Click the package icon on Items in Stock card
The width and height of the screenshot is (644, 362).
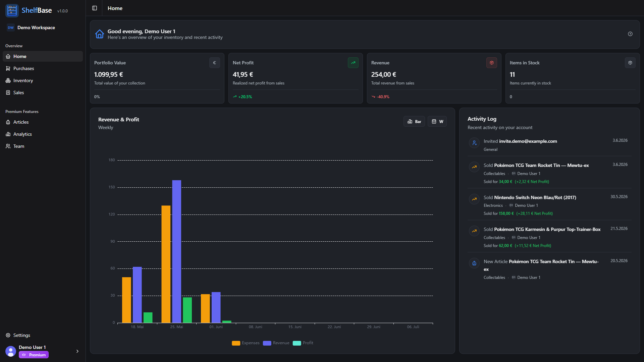[630, 63]
